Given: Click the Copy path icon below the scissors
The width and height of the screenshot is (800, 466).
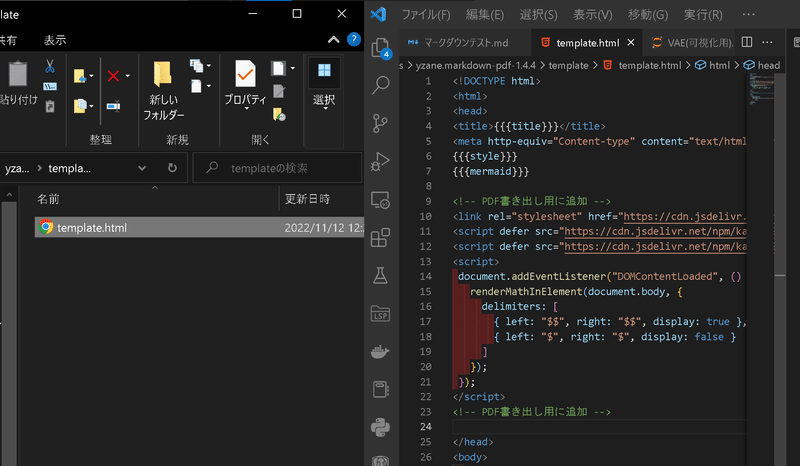Looking at the screenshot, I should 49,86.
